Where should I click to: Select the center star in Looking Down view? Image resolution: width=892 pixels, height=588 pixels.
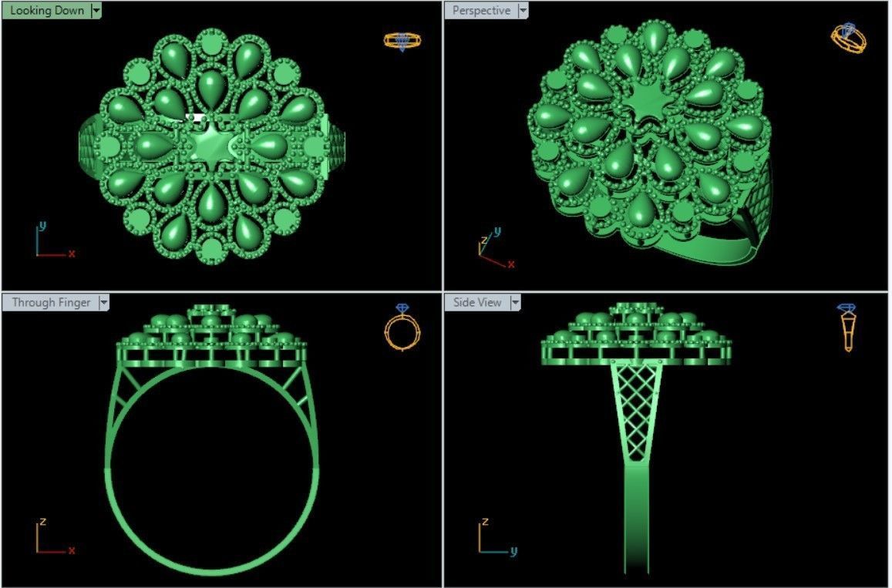pyautogui.click(x=211, y=146)
